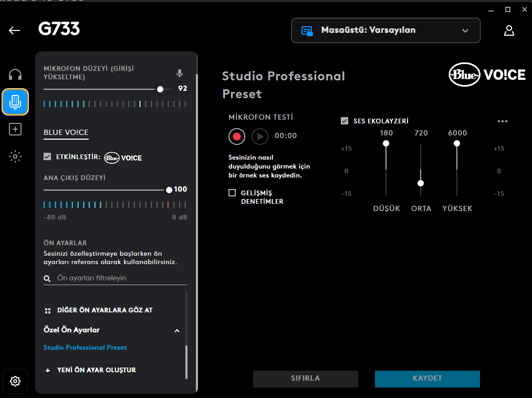Click the 00:00 recording timer
This screenshot has height=398, width=532.
tap(286, 135)
